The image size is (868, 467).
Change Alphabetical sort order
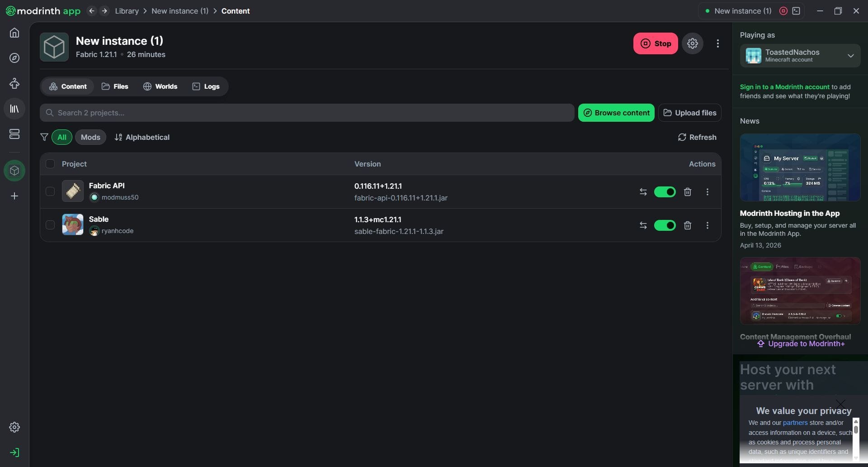click(142, 137)
